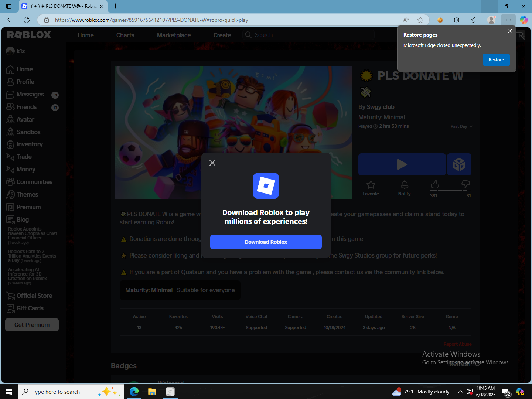Viewport: 532px width, 399px height.
Task: Go to Home in the top navigation
Action: pos(86,35)
